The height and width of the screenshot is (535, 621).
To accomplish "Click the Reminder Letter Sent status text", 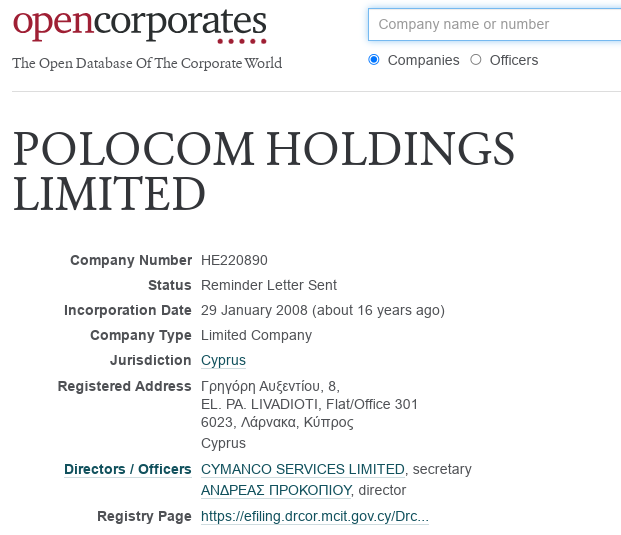I will 268,285.
